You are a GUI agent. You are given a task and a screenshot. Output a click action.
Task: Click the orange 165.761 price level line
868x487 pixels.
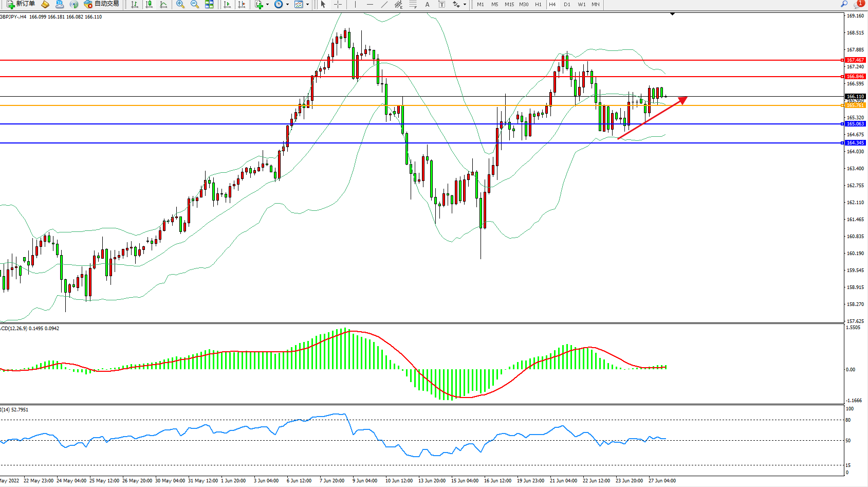(x=206, y=105)
